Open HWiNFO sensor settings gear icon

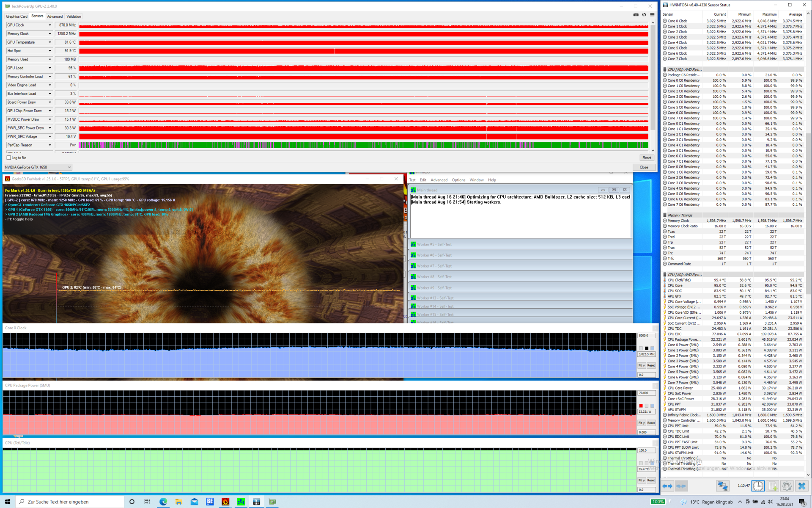787,486
